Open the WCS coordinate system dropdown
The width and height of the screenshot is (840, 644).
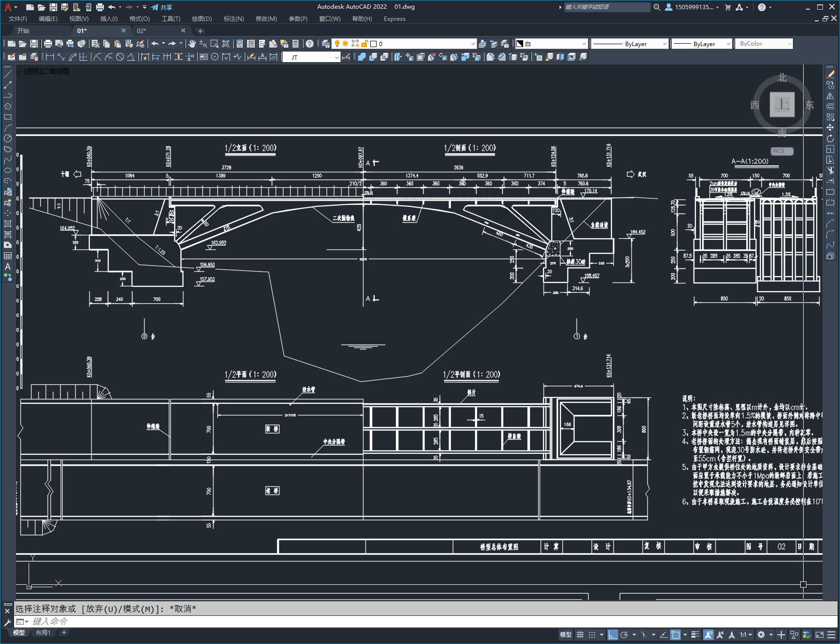782,151
